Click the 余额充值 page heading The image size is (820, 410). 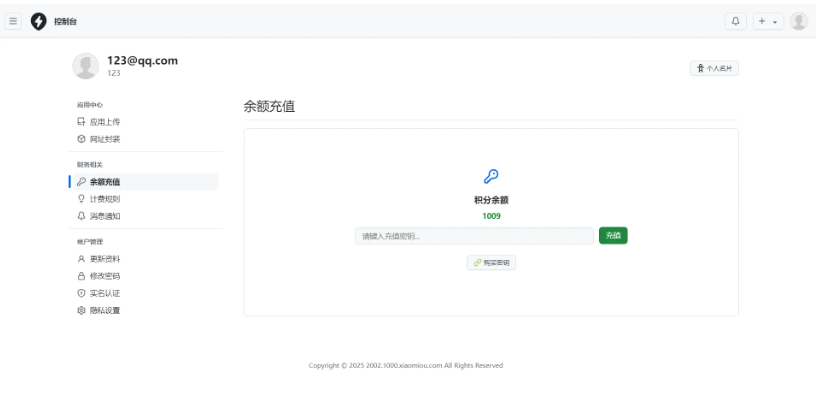tap(269, 106)
